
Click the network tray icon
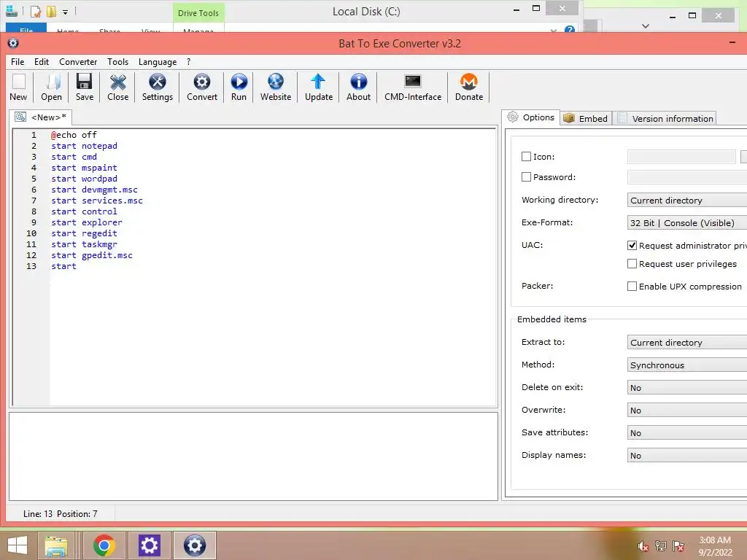pos(661,545)
